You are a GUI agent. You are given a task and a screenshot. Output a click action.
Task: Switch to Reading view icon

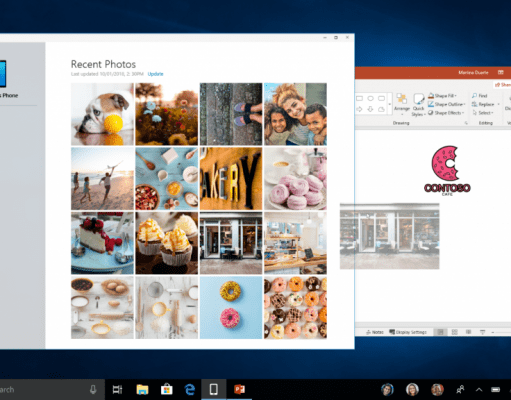pyautogui.click(x=468, y=332)
